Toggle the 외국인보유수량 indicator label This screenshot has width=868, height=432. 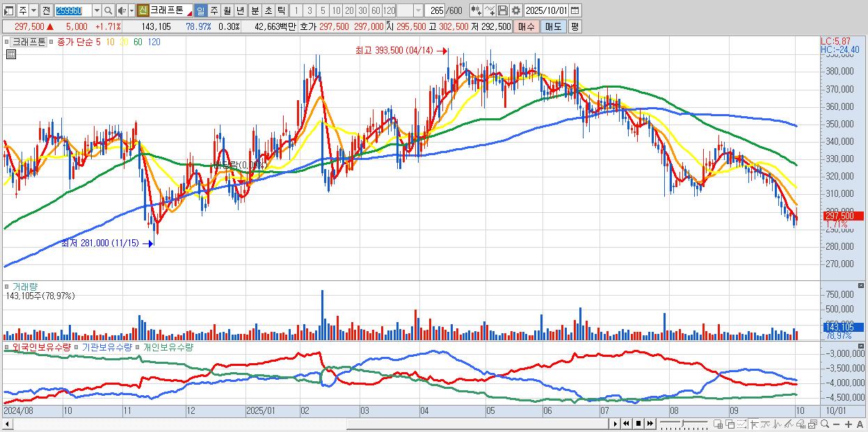pos(41,346)
